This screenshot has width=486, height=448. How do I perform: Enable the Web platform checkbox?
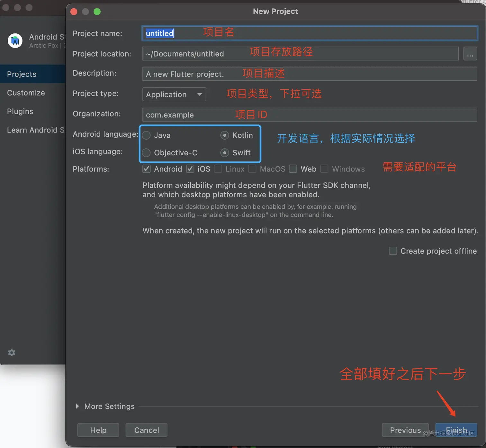pos(293,169)
